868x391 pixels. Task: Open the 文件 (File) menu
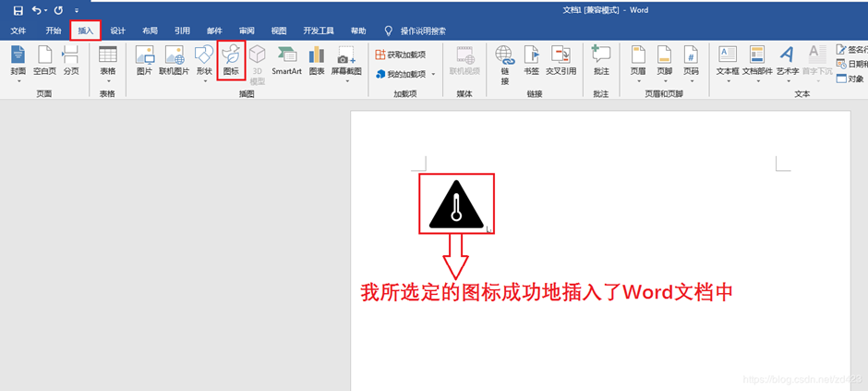pos(18,31)
